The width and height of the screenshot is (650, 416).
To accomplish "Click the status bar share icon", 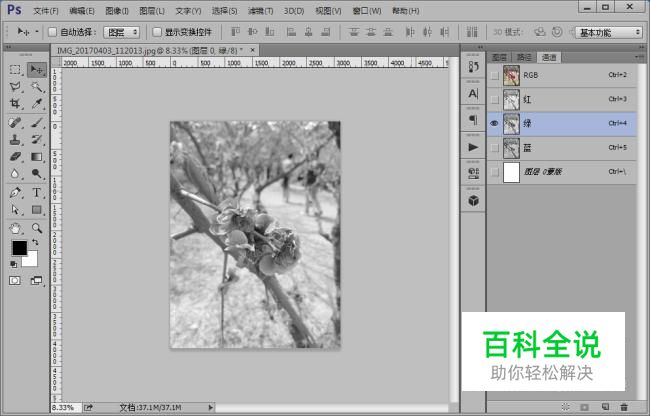I will pos(88,408).
